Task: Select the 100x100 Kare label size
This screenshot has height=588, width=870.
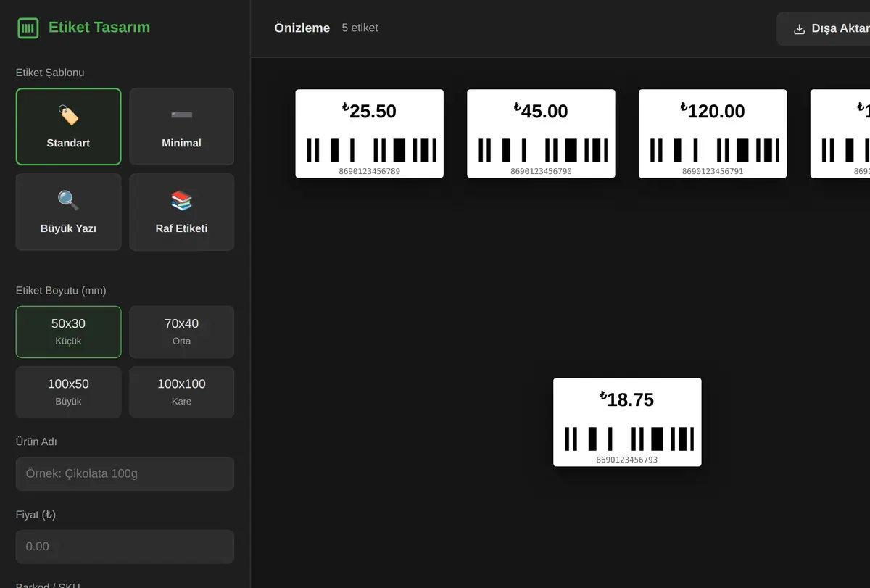Action: (x=181, y=392)
